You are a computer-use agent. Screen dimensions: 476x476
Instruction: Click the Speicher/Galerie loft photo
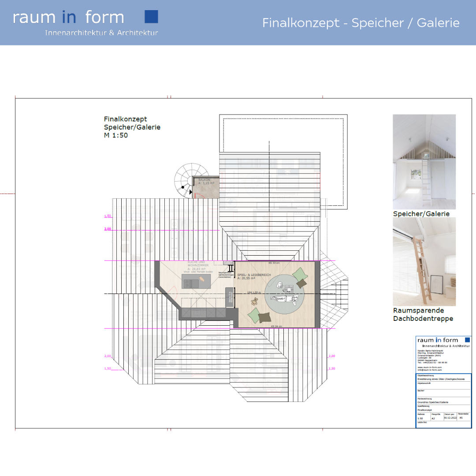[424, 162]
